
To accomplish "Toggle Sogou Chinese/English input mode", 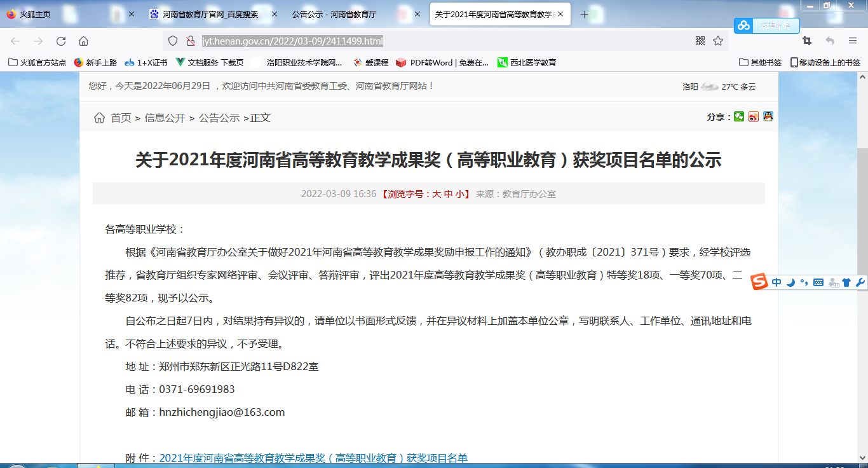I will (x=776, y=282).
